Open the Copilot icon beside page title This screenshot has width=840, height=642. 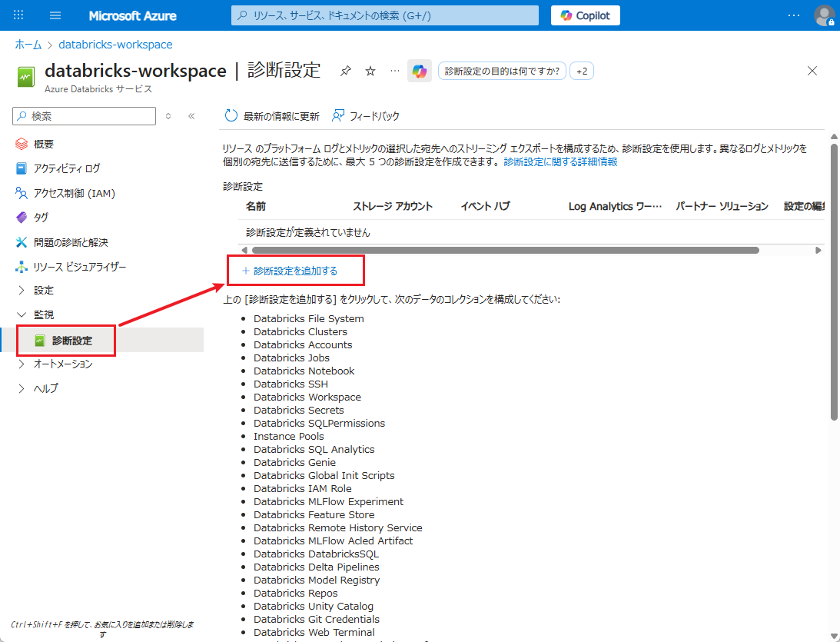[419, 71]
